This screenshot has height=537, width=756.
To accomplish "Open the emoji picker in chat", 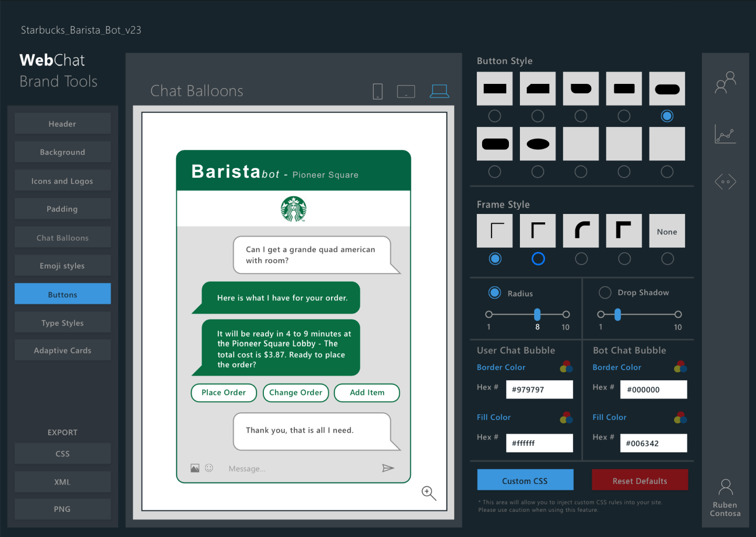I will (209, 468).
